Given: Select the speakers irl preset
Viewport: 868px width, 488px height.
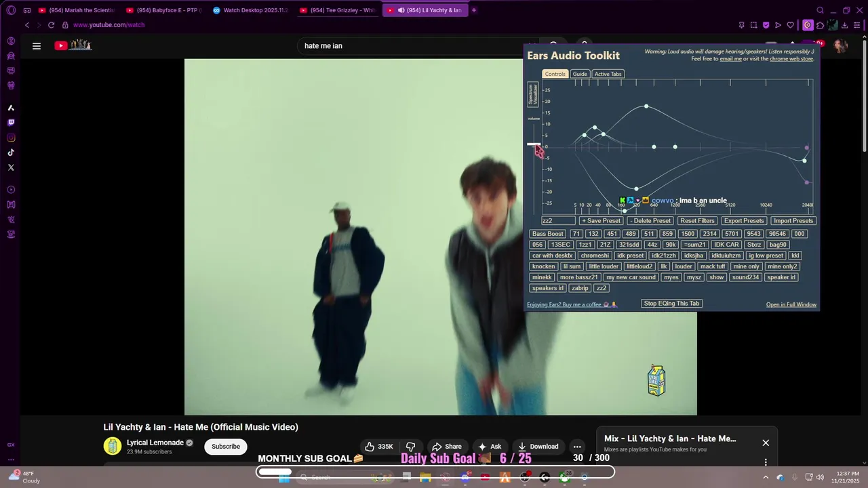Looking at the screenshot, I should pos(548,288).
